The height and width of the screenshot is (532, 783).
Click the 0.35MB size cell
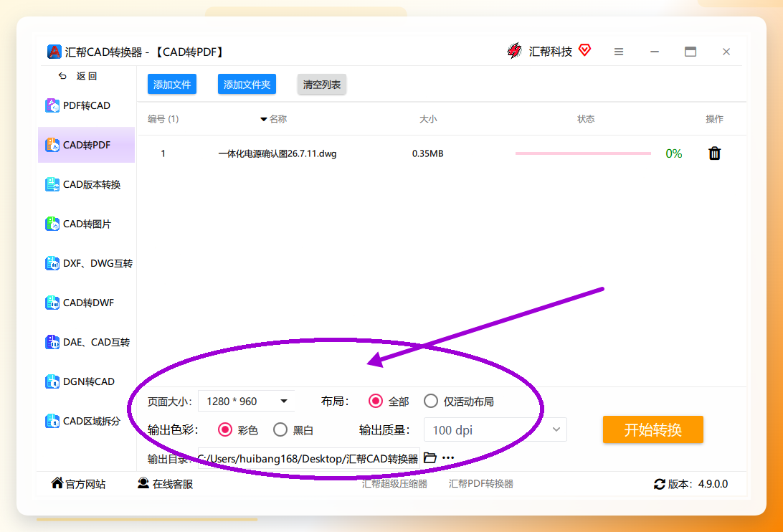tap(428, 153)
